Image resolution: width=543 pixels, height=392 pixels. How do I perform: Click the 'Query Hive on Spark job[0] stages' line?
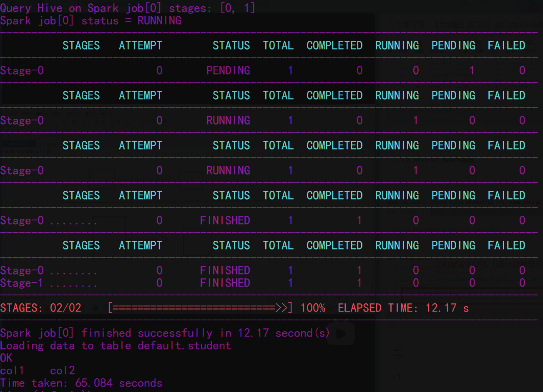coord(127,8)
